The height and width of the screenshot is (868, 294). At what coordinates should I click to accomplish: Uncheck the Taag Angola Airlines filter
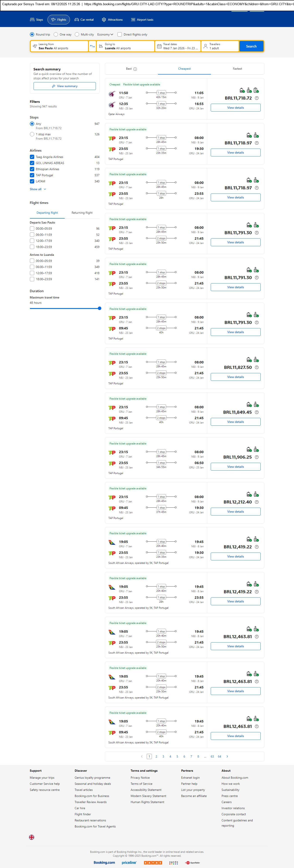(32, 157)
